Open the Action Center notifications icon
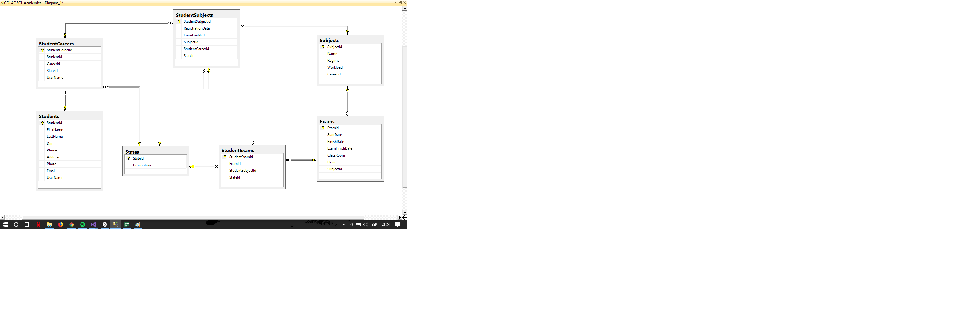The height and width of the screenshot is (322, 980). coord(398,225)
